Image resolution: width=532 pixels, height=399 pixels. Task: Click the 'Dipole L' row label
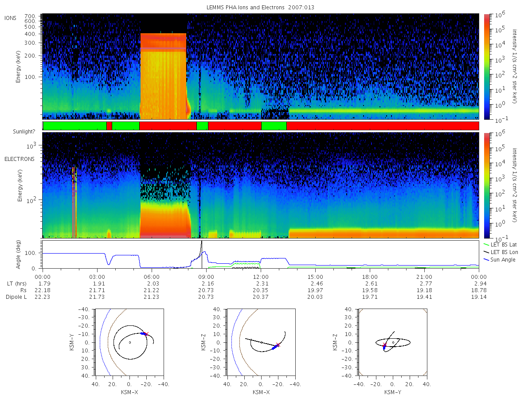tap(16, 297)
